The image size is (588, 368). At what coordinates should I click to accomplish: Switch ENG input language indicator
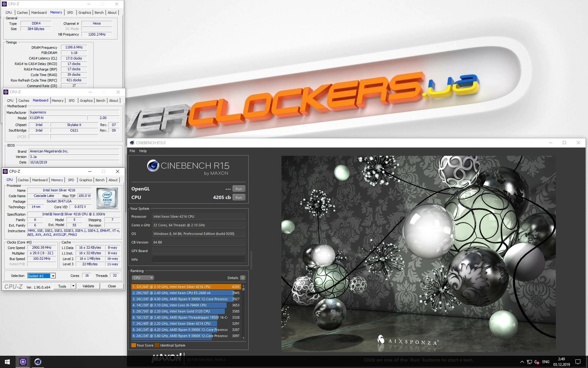click(x=546, y=362)
